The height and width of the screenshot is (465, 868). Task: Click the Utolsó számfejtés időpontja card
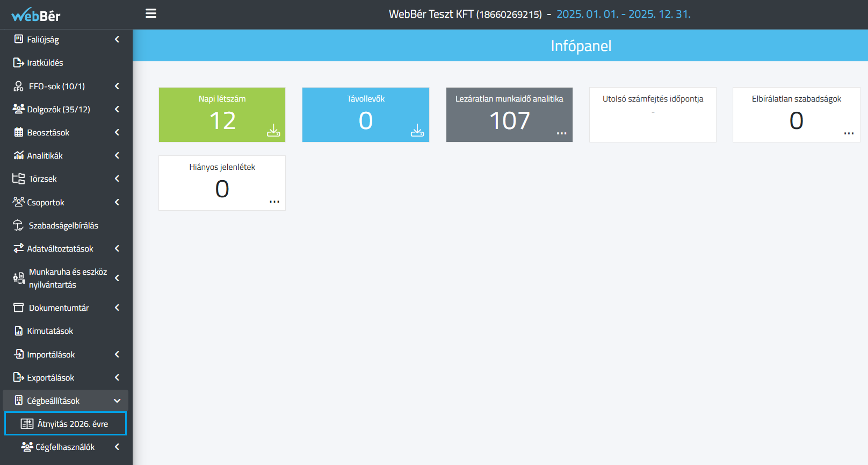(653, 115)
